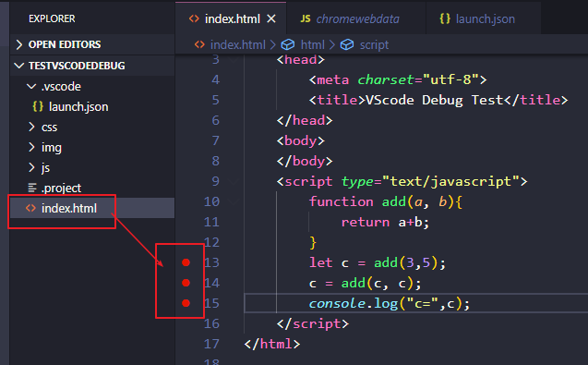The height and width of the screenshot is (365, 588).
Task: Click the text 'VScode Debug Test' in title tag
Action: click(434, 101)
